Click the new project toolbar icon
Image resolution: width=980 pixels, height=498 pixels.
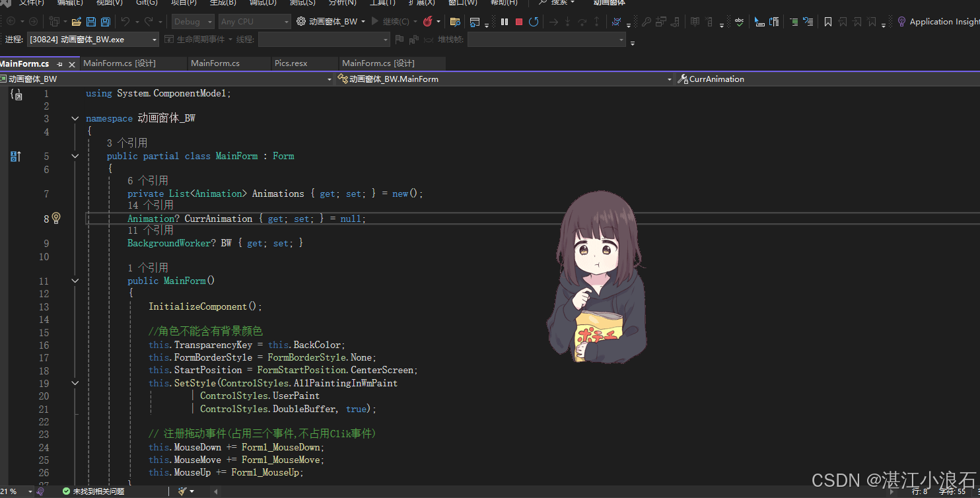click(54, 22)
